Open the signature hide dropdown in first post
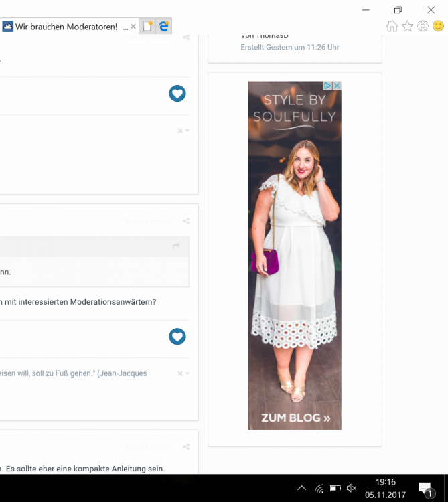 pos(183,131)
